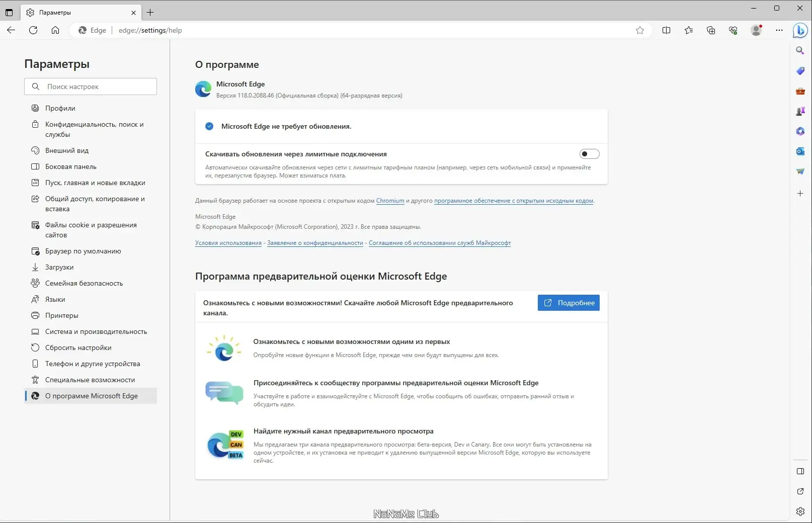Open программное обеспечение с открытым исходным кодом link
The image size is (812, 523).
[514, 201]
